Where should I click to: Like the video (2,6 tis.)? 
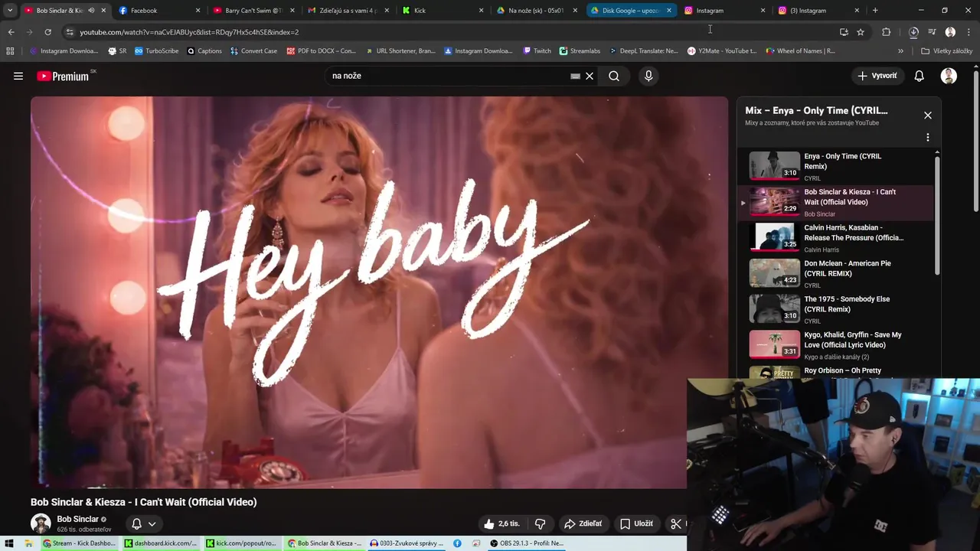(501, 523)
